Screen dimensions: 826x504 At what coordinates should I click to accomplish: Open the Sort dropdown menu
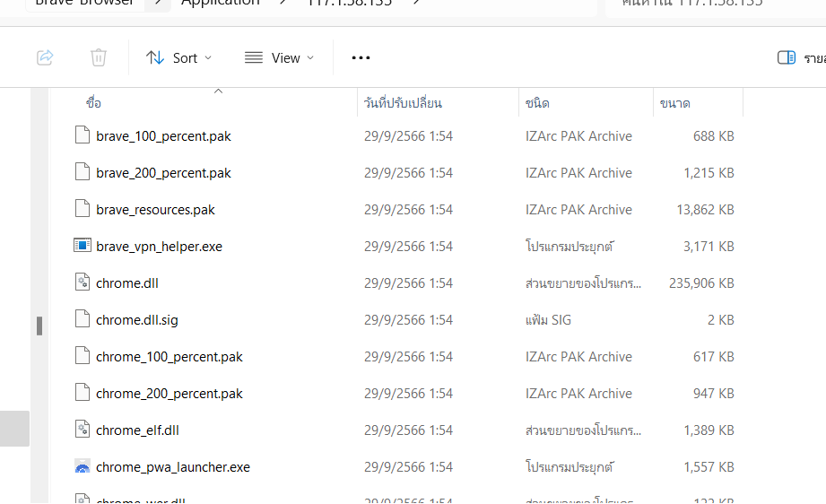click(178, 58)
